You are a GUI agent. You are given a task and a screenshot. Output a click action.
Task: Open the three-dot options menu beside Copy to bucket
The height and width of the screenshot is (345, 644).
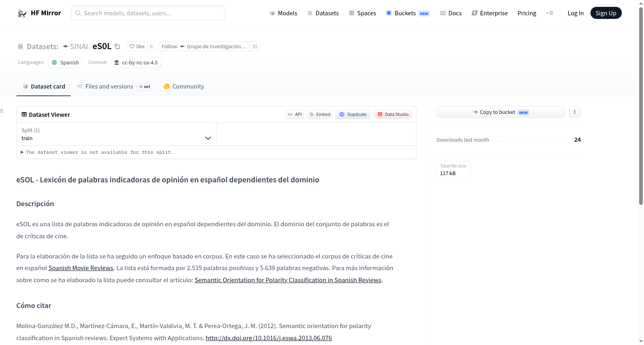tap(575, 112)
